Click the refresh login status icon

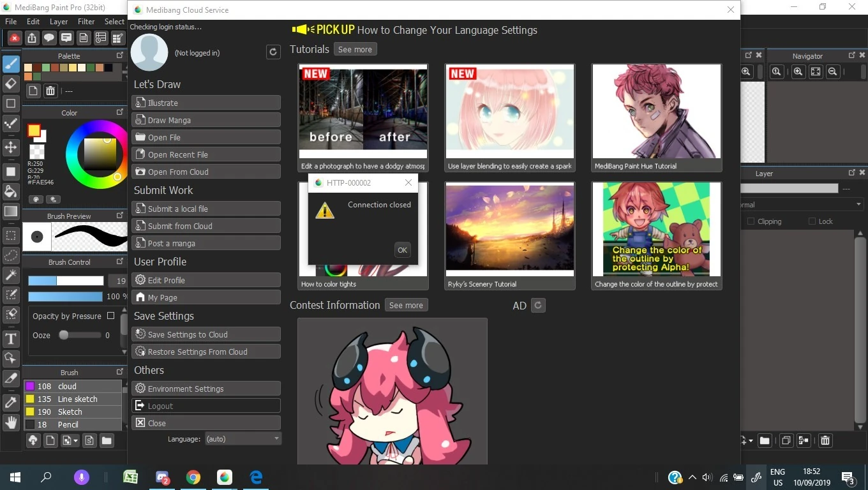tap(273, 52)
